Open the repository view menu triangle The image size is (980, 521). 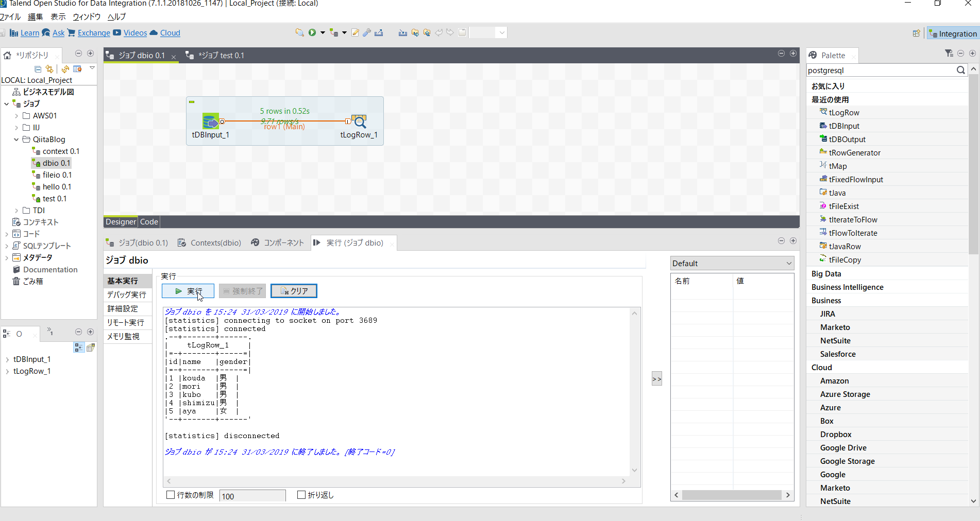(92, 68)
